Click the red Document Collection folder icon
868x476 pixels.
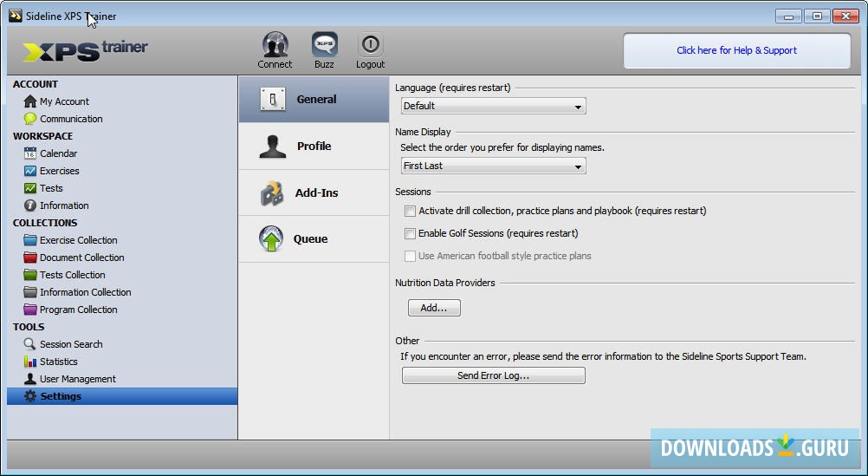[x=30, y=258]
